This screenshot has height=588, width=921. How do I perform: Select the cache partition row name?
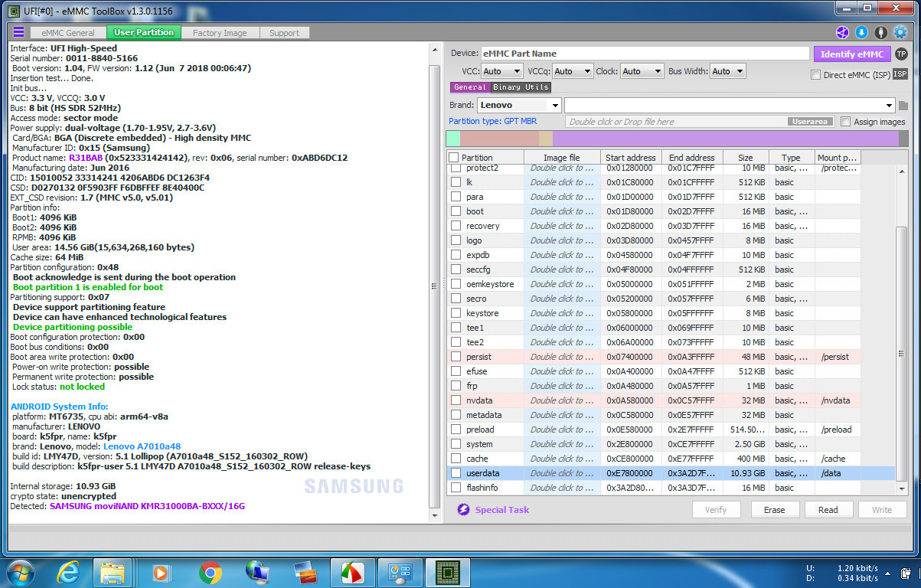coord(477,459)
